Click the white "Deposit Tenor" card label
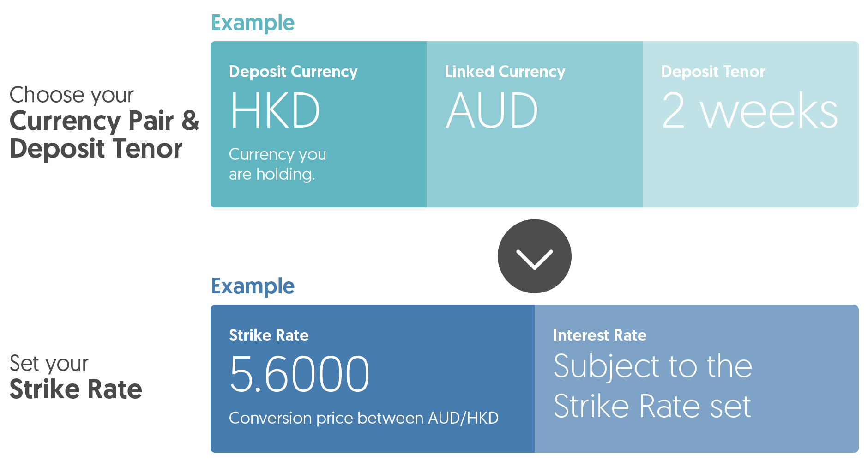The width and height of the screenshot is (868, 462). [x=713, y=72]
